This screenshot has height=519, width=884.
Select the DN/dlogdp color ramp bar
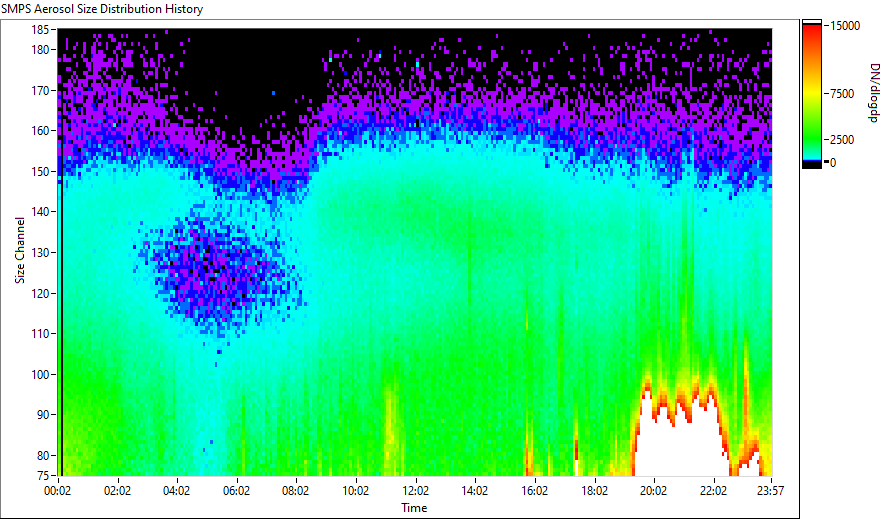click(x=812, y=94)
